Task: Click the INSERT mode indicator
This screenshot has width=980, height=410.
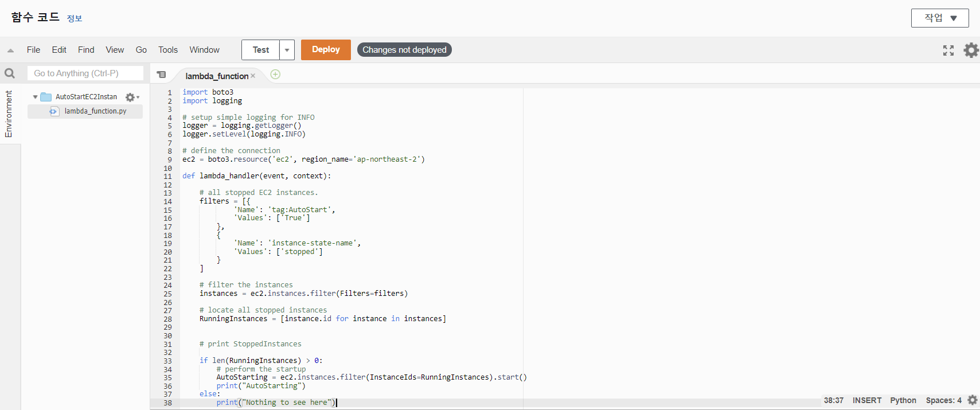Action: click(x=867, y=400)
